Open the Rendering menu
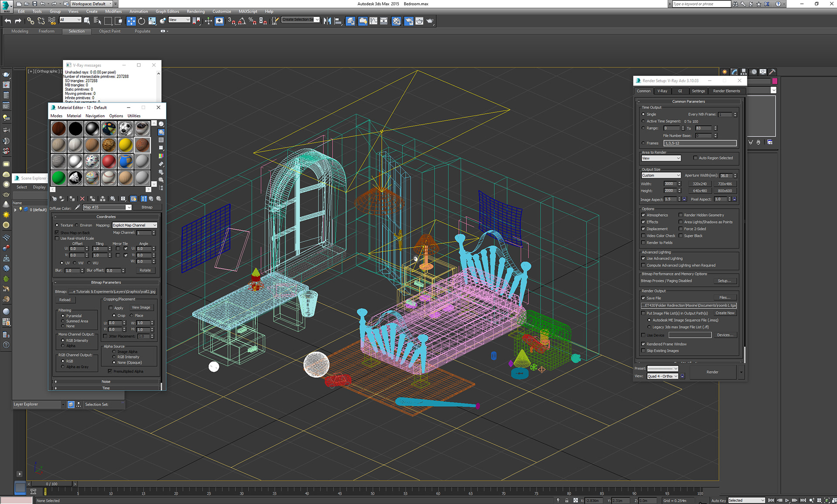Viewport: 837px width, 504px height. point(195,11)
